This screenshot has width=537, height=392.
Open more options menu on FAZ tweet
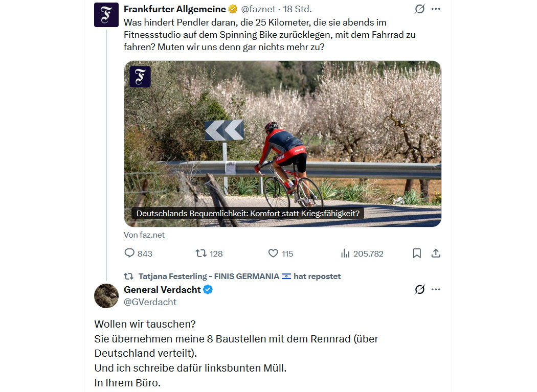[436, 9]
